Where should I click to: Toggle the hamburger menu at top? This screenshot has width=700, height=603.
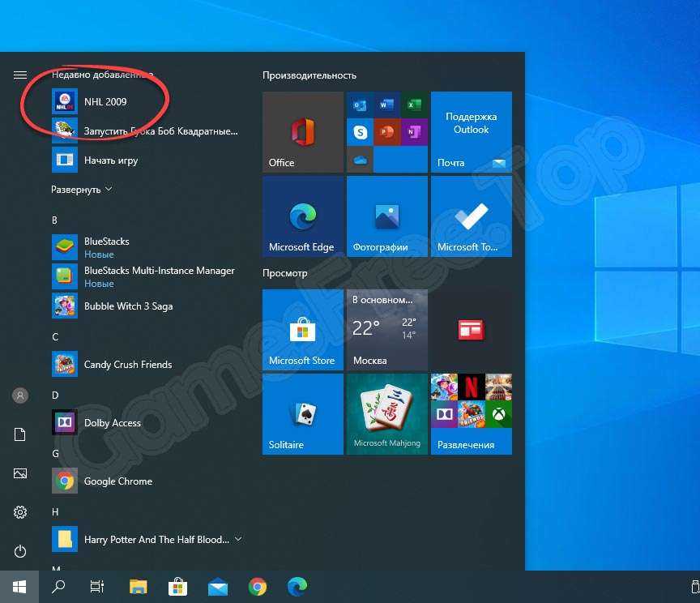coord(20,75)
